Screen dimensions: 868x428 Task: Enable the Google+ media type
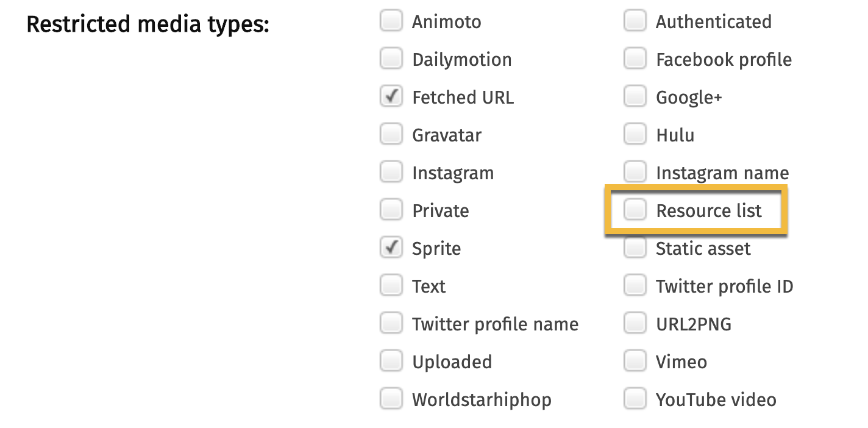coord(635,96)
